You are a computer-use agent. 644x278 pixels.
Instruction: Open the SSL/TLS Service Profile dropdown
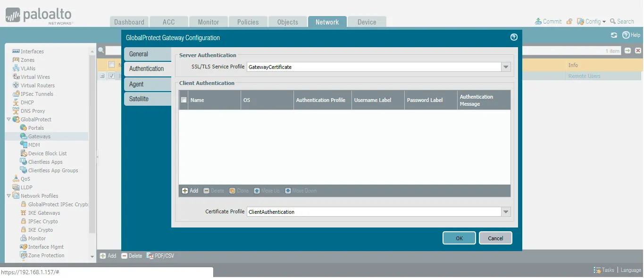[506, 67]
